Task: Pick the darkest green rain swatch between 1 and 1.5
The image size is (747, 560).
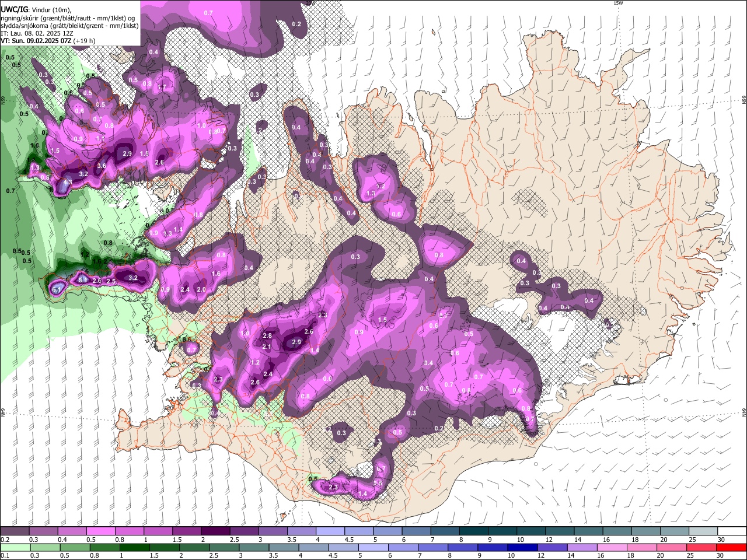Action: pos(134,547)
